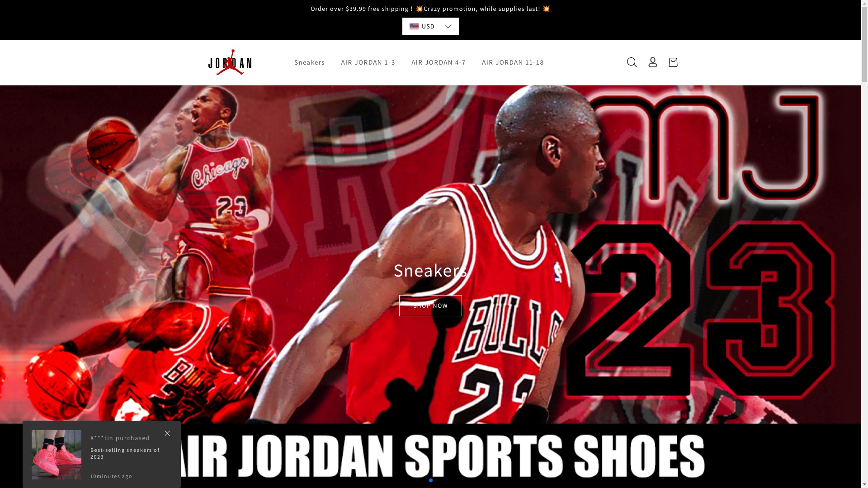Open the shopping cart icon
The image size is (868, 488).
pyautogui.click(x=673, y=62)
